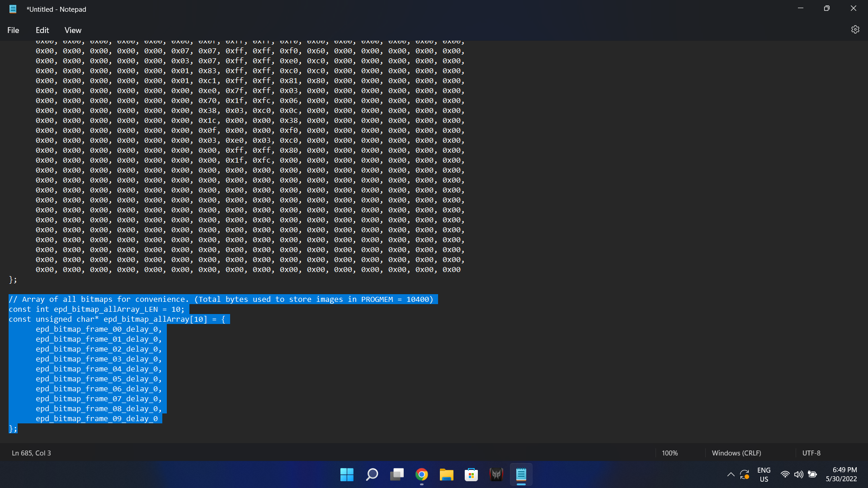Click the Wi-Fi network tray icon
This screenshot has height=488, width=868.
(785, 474)
